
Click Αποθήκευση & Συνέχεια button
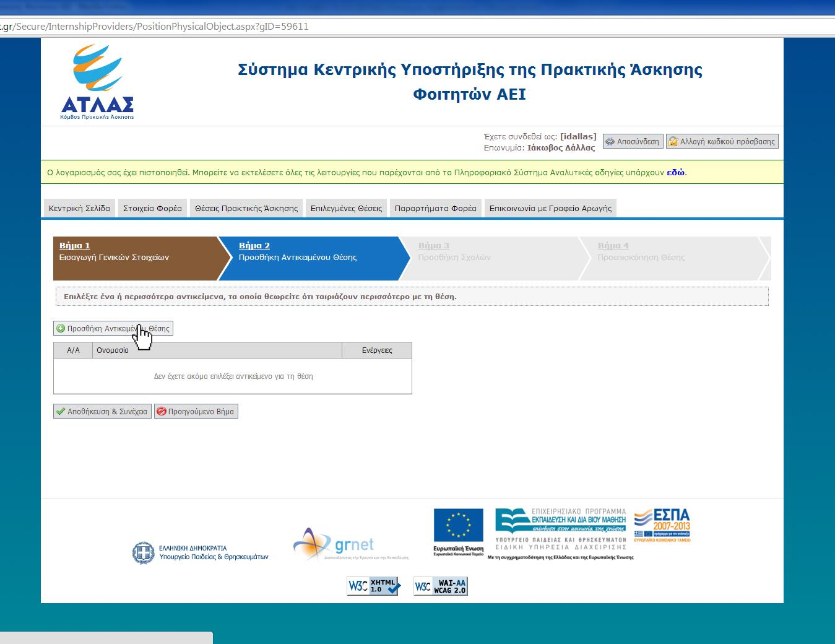click(103, 411)
